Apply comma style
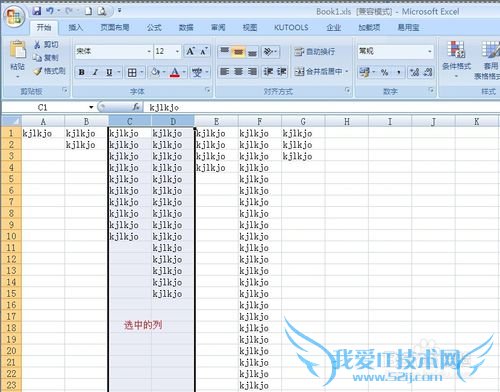The height and width of the screenshot is (392, 500). coord(399,72)
